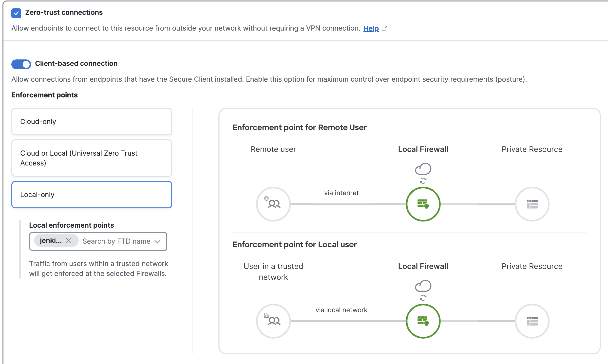
Task: Remove the jenki... FTD chip
Action: pos(68,240)
